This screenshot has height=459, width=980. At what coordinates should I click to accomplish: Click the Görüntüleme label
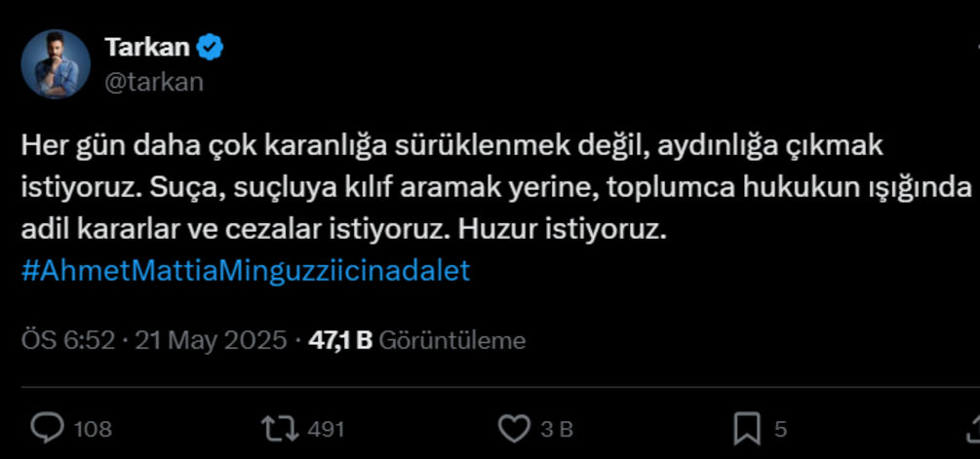point(452,340)
